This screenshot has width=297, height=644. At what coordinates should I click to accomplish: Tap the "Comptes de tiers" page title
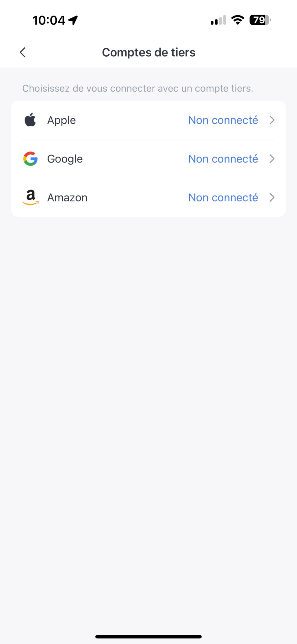149,53
